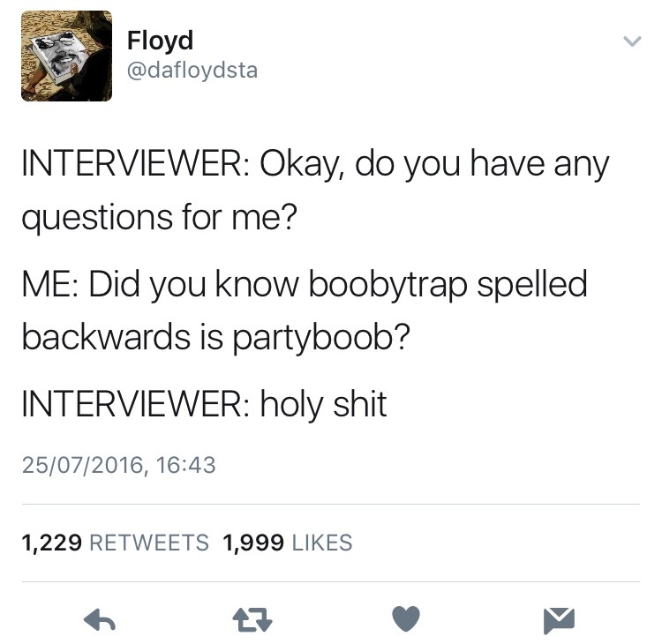This screenshot has width=662, height=644.
Task: Open the Floyd display name profile link
Action: pos(160,41)
